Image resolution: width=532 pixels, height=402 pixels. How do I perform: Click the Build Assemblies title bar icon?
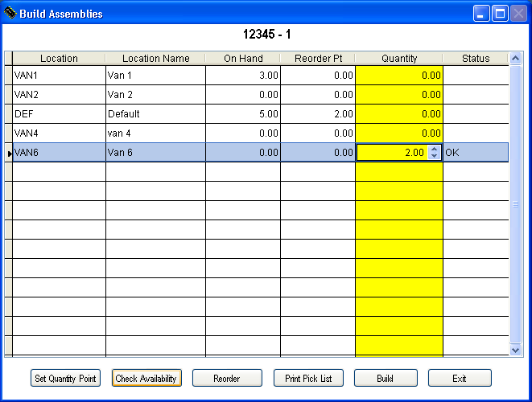coord(10,14)
